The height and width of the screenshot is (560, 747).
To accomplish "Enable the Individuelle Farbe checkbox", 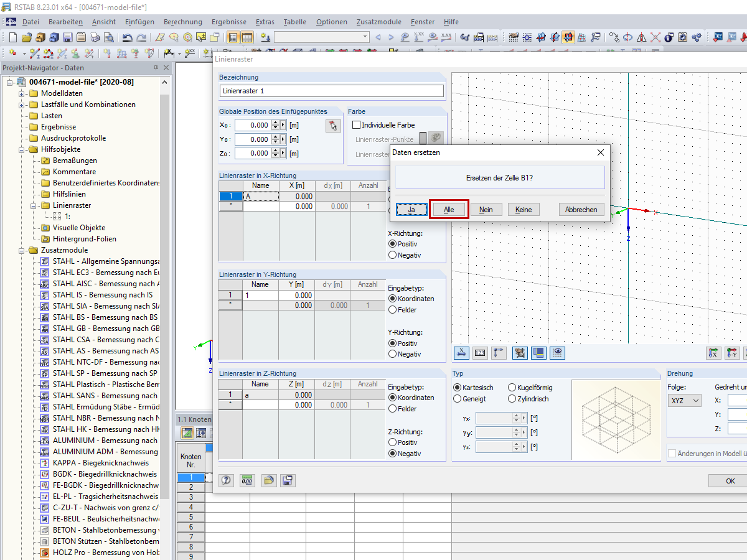I will [356, 125].
